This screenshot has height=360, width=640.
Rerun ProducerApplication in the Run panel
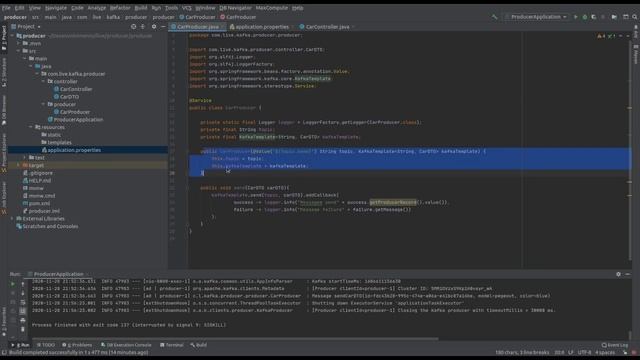(13, 284)
